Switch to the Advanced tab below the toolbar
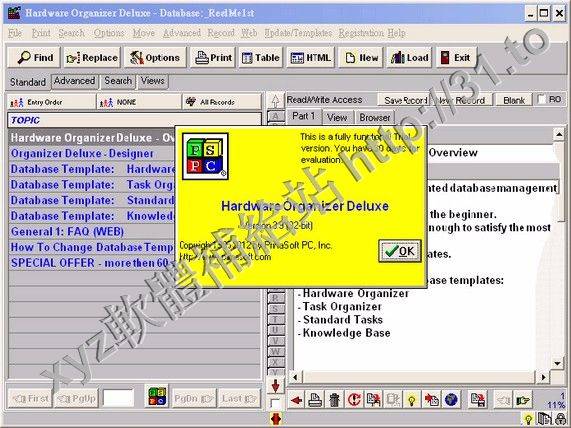571x428 pixels. point(74,81)
